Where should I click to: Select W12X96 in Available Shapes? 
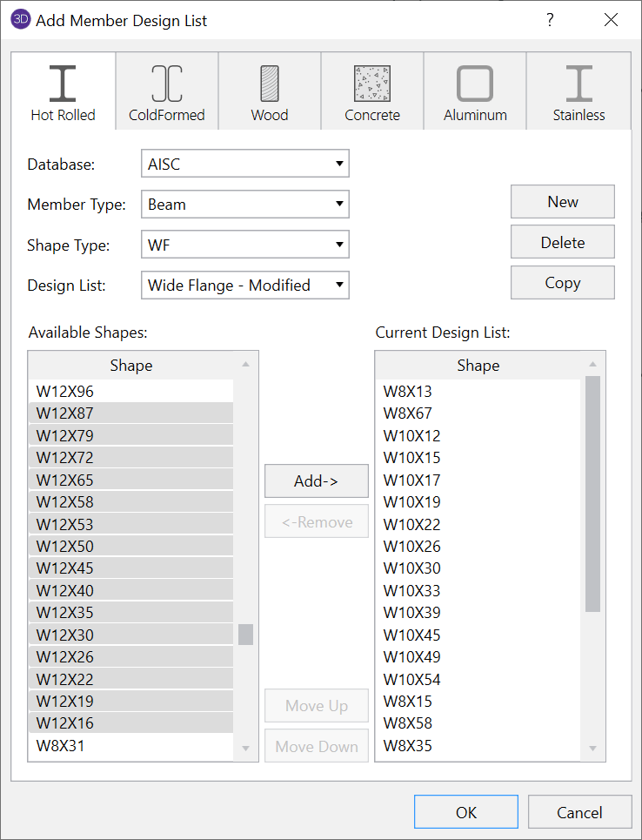130,390
